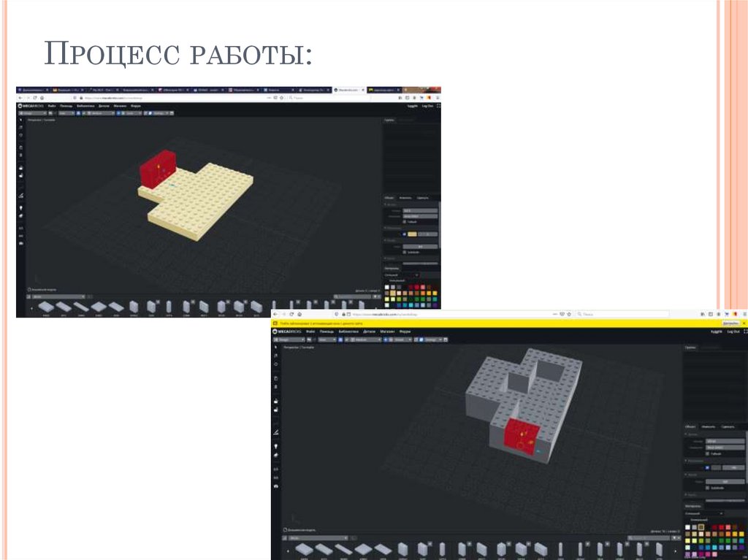Toggle Subdivide checkbox in lower window panel
Viewport: 748px width, 560px height.
707,488
